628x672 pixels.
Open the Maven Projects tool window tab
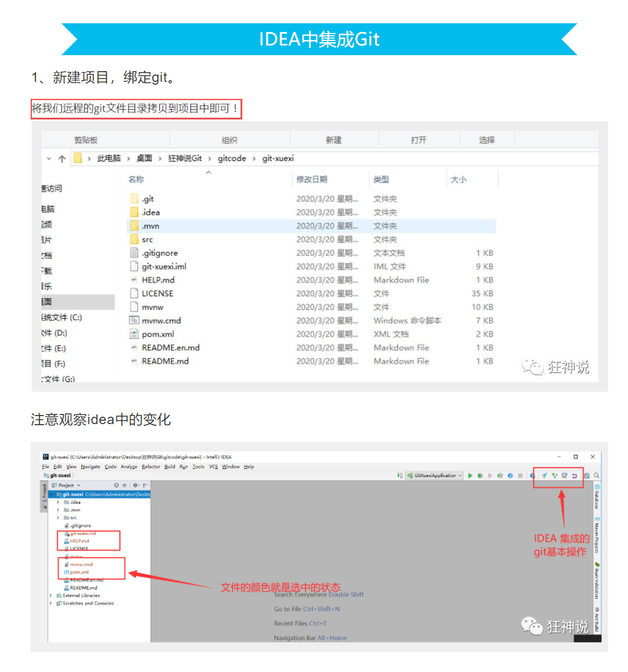[x=597, y=535]
